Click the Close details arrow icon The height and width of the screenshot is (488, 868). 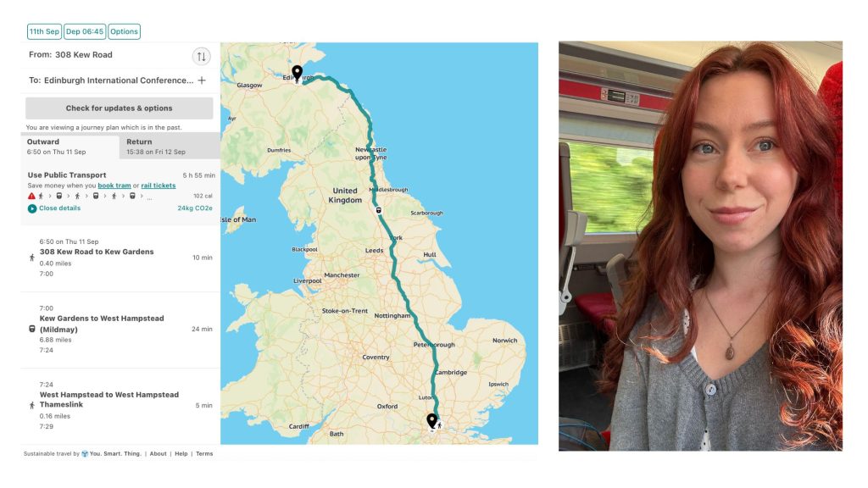click(32, 208)
